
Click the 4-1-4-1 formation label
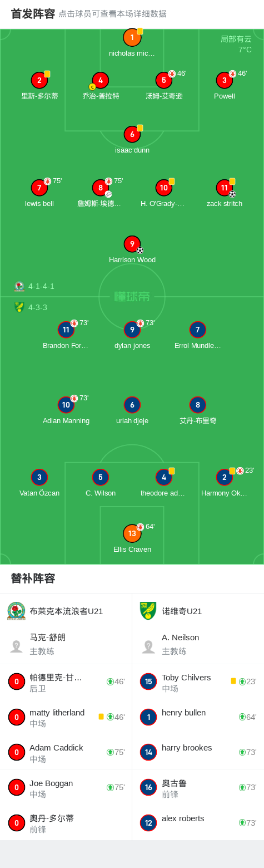(x=41, y=286)
